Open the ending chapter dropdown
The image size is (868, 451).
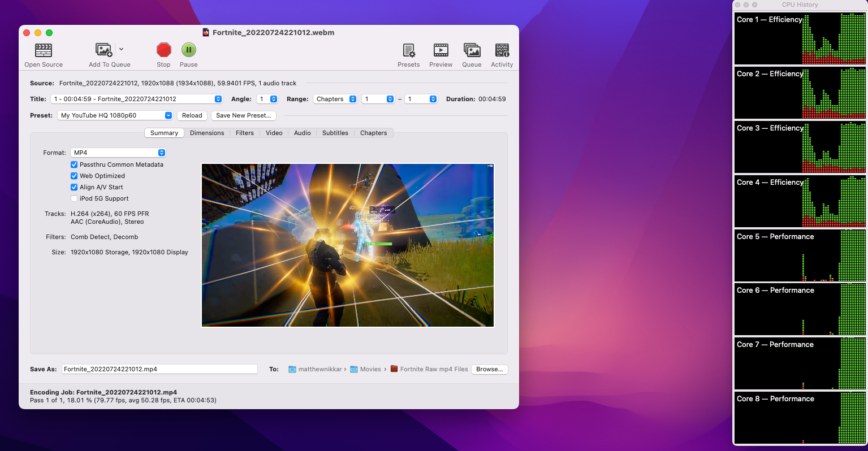click(421, 99)
